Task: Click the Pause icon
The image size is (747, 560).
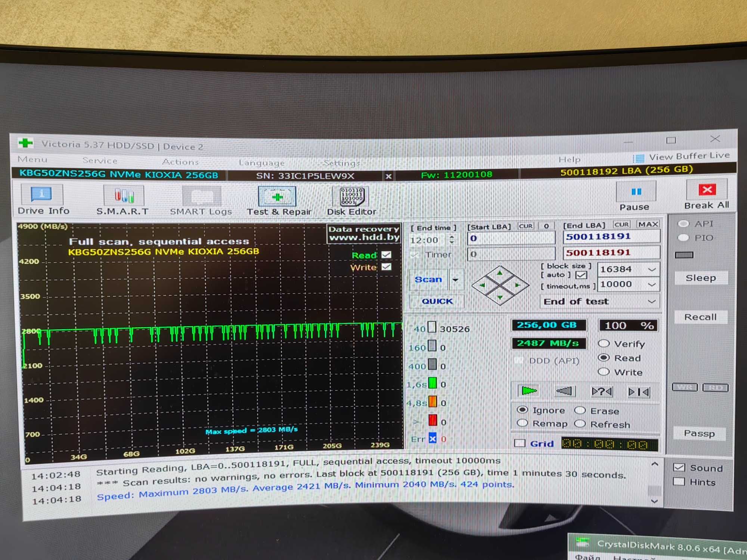Action: coord(636,192)
